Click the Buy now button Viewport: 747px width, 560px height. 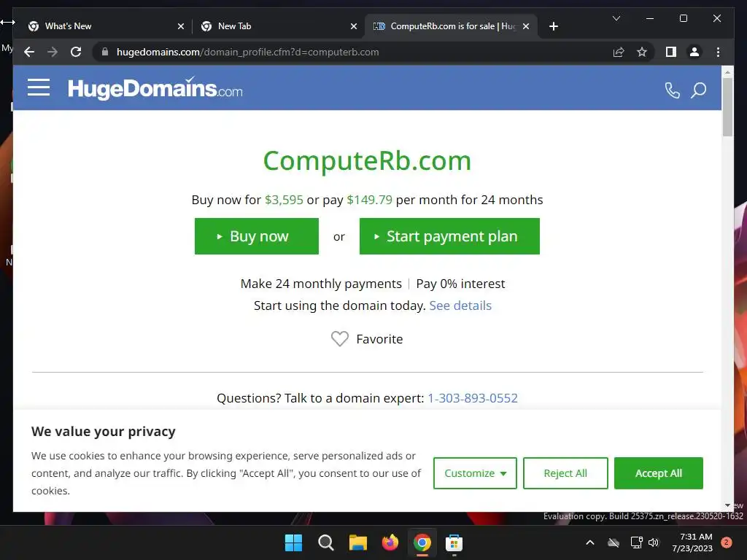pos(257,236)
